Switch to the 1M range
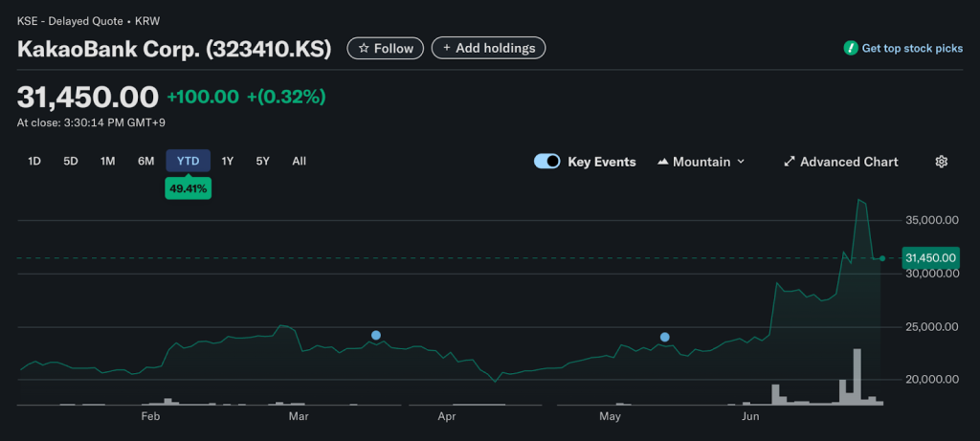980x441 pixels. (x=108, y=161)
